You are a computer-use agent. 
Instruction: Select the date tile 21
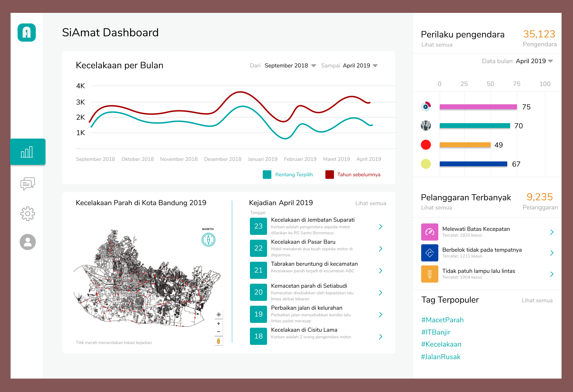click(258, 270)
